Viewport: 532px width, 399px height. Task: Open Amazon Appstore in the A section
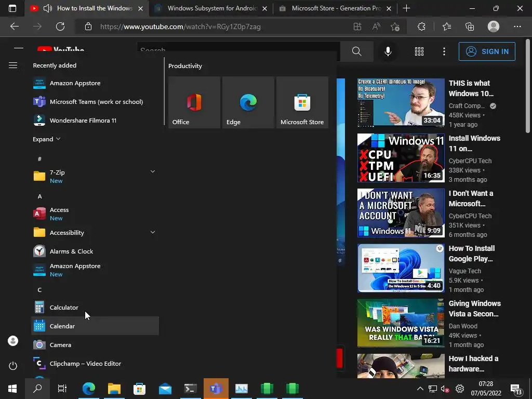click(95, 270)
